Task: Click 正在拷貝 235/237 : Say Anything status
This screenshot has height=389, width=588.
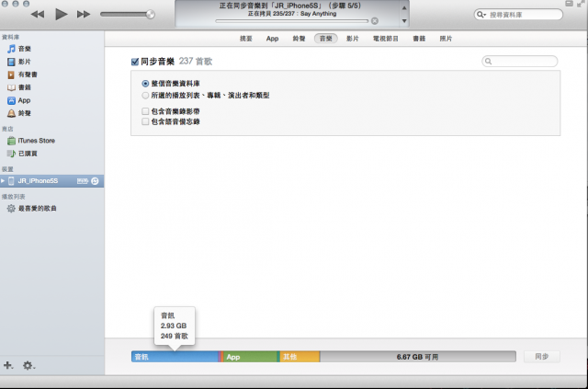Action: coord(292,14)
